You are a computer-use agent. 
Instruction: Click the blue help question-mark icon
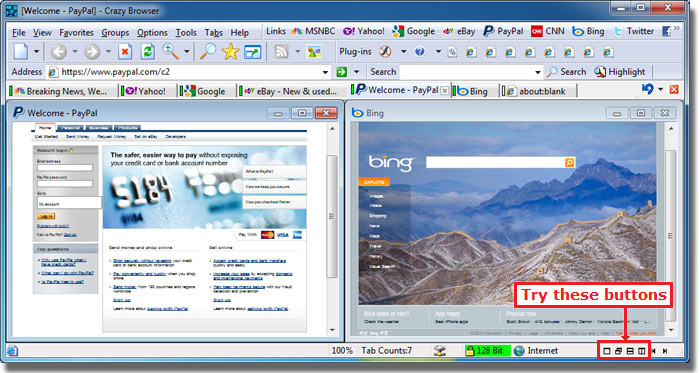coord(420,52)
